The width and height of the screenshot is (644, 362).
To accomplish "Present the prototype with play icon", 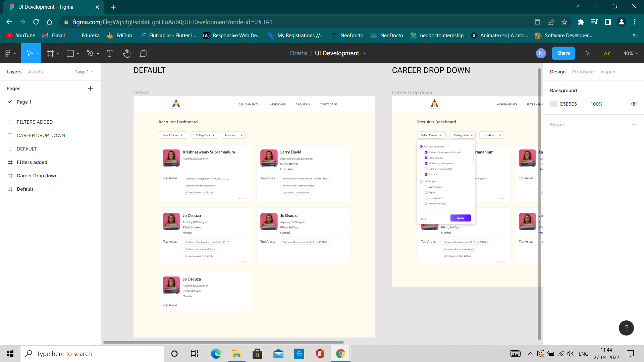I will 587,53.
